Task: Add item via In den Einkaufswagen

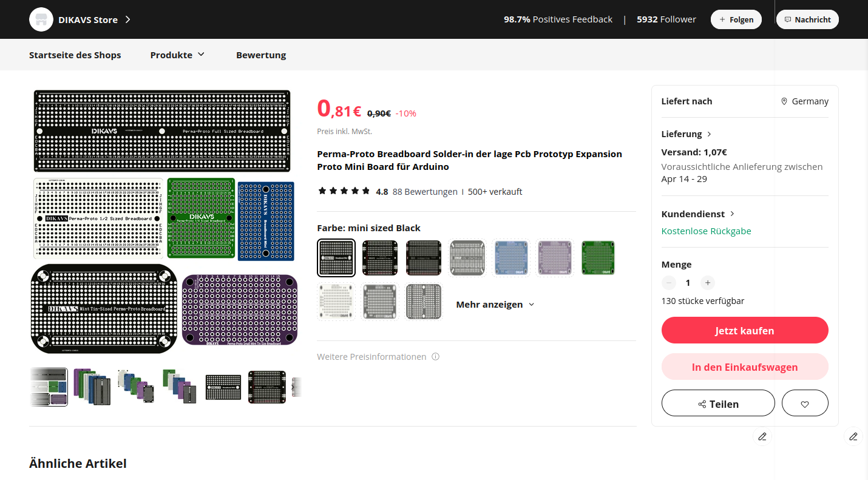Action: tap(745, 367)
